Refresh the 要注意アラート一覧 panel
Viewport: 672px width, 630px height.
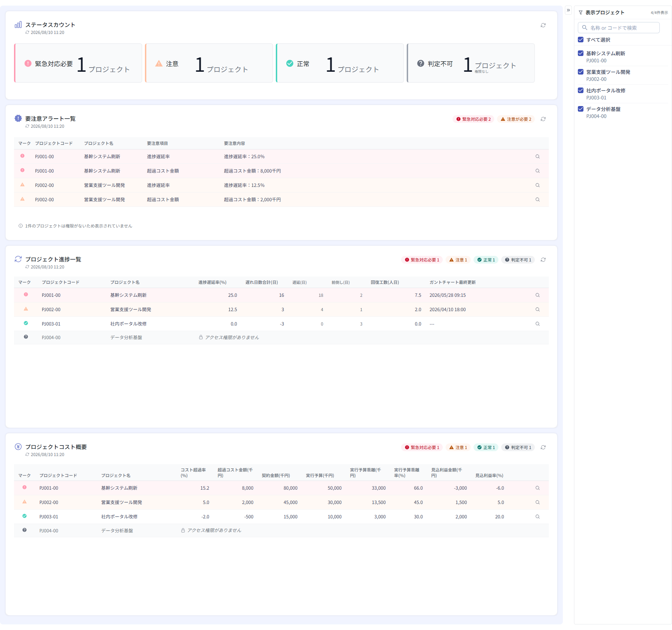pyautogui.click(x=543, y=119)
